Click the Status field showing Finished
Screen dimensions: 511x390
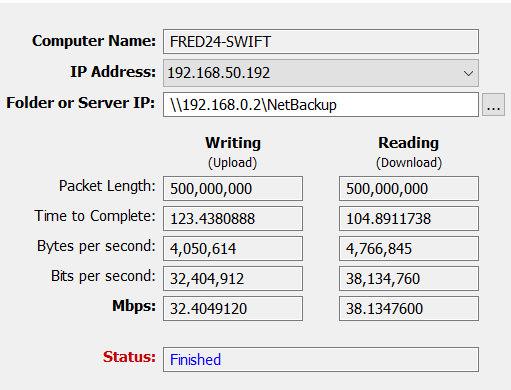(321, 360)
